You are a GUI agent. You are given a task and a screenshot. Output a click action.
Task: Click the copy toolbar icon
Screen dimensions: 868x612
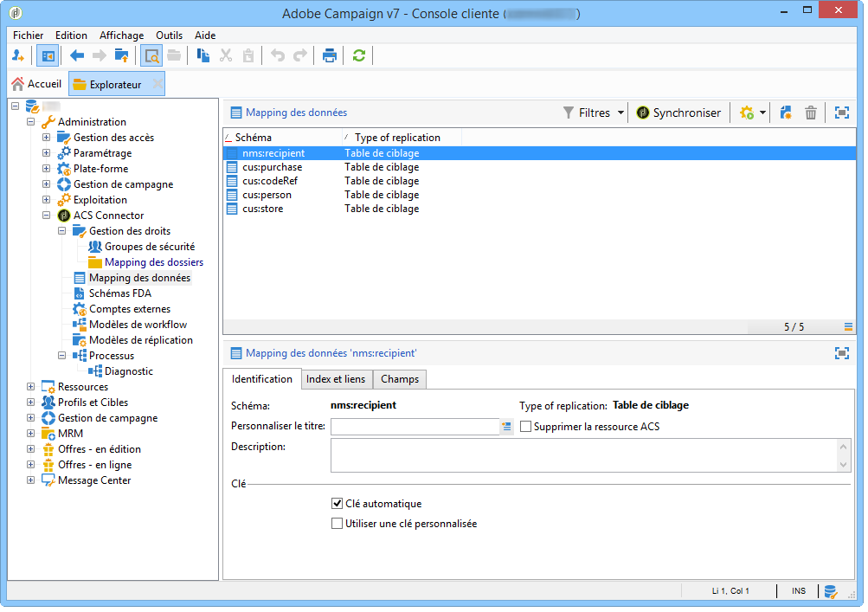[203, 56]
